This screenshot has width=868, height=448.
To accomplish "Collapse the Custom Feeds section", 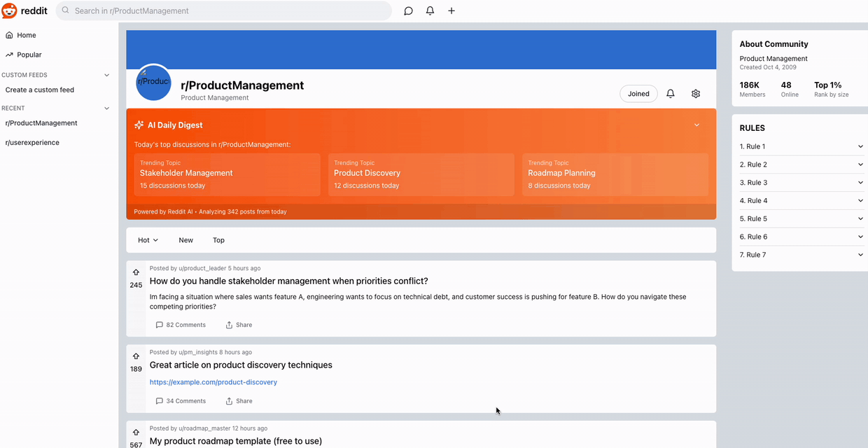I will pos(107,75).
